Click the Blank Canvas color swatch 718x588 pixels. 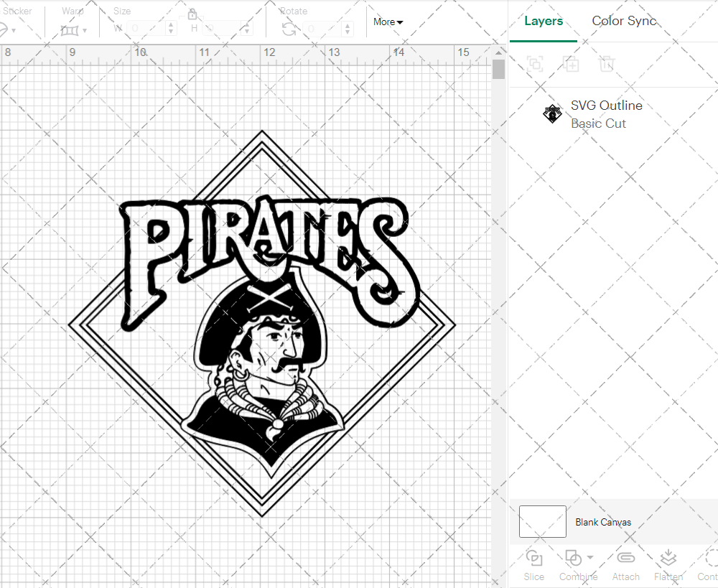(x=543, y=522)
